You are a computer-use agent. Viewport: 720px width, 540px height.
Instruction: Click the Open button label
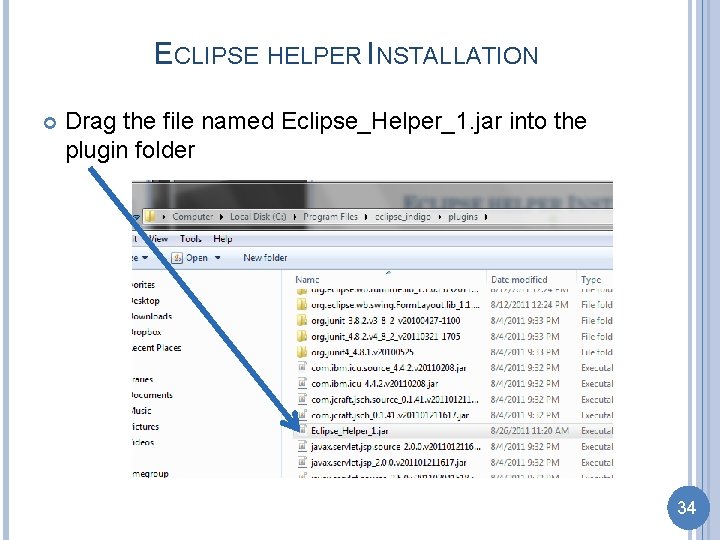pyautogui.click(x=197, y=258)
